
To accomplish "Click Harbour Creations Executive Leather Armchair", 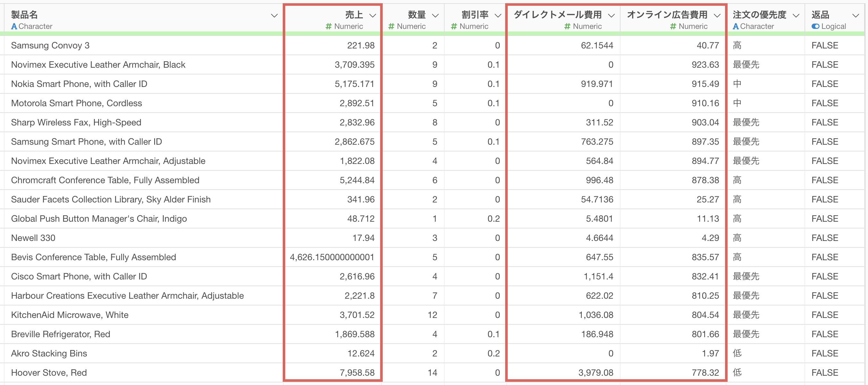I will 127,295.
